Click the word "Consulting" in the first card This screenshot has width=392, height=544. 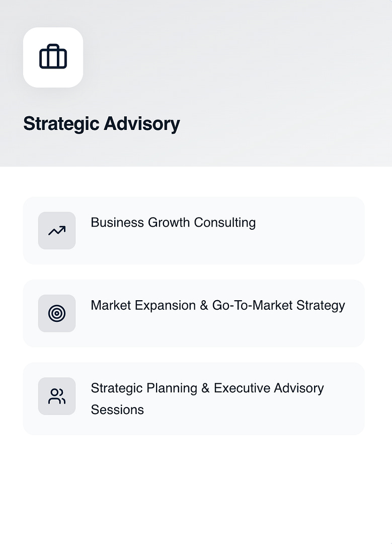tap(225, 223)
